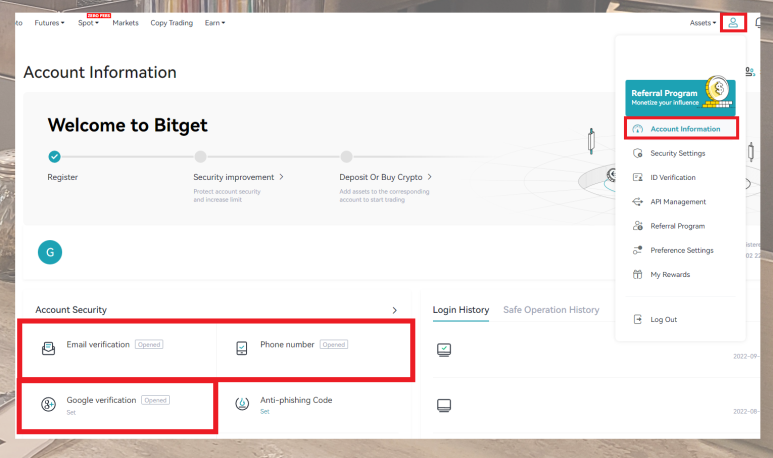Open the Assets dropdown menu
Screen dimensions: 773x458
coord(703,23)
